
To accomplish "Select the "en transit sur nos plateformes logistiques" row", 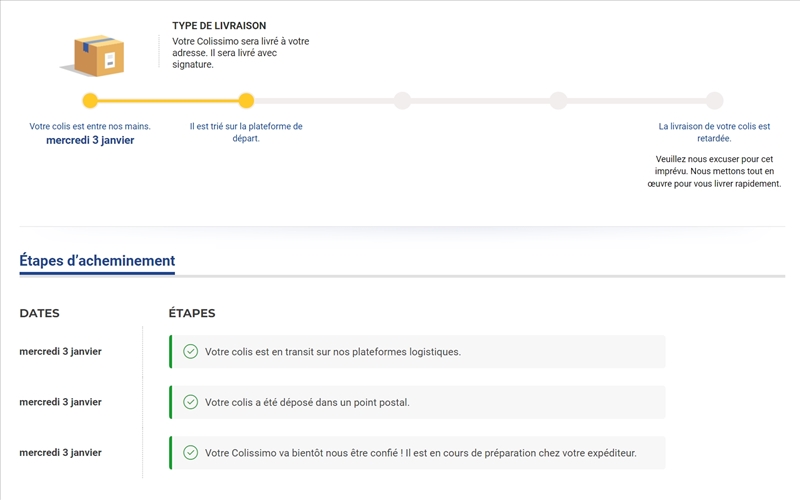I will 418,351.
